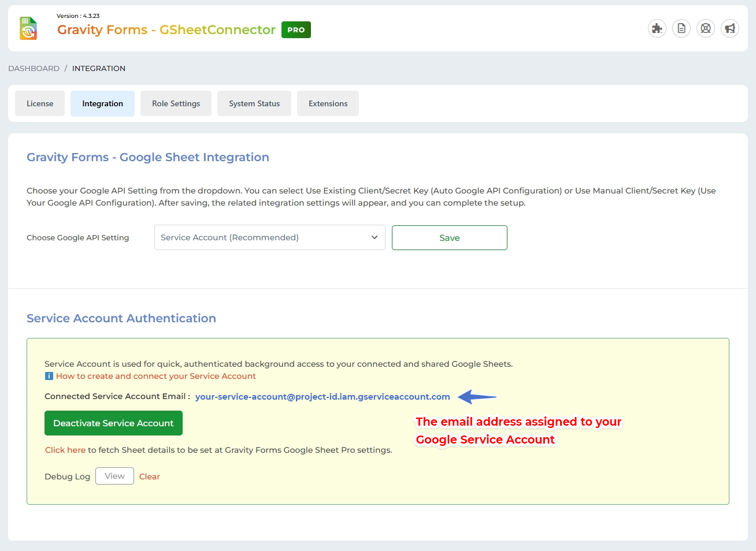Click the documentation page icon
756x551 pixels.
click(x=681, y=28)
